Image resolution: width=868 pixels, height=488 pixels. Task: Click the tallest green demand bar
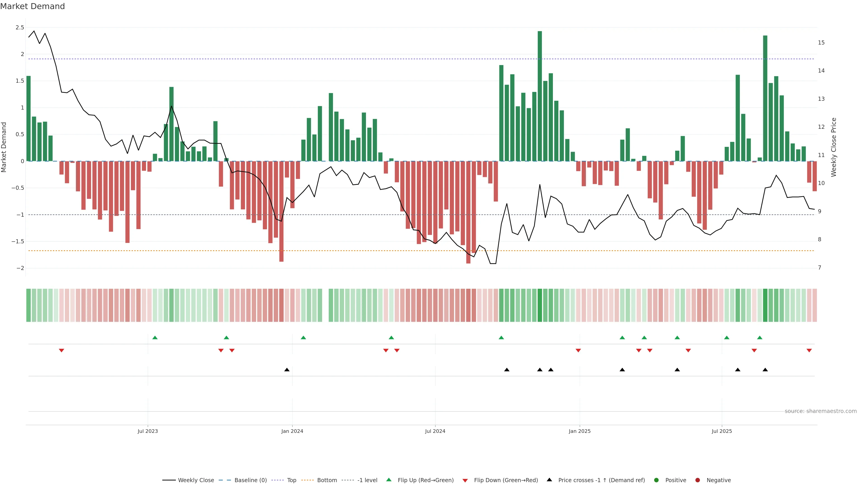pos(540,96)
